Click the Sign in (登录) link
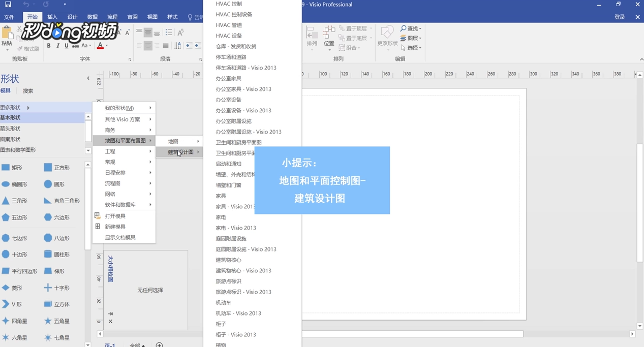The width and height of the screenshot is (644, 347). 620,17
